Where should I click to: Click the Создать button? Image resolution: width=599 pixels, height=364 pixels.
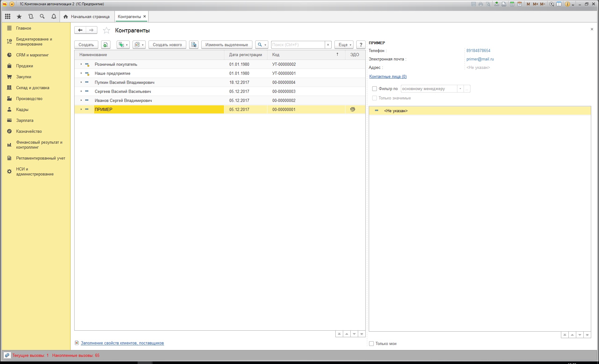(86, 45)
